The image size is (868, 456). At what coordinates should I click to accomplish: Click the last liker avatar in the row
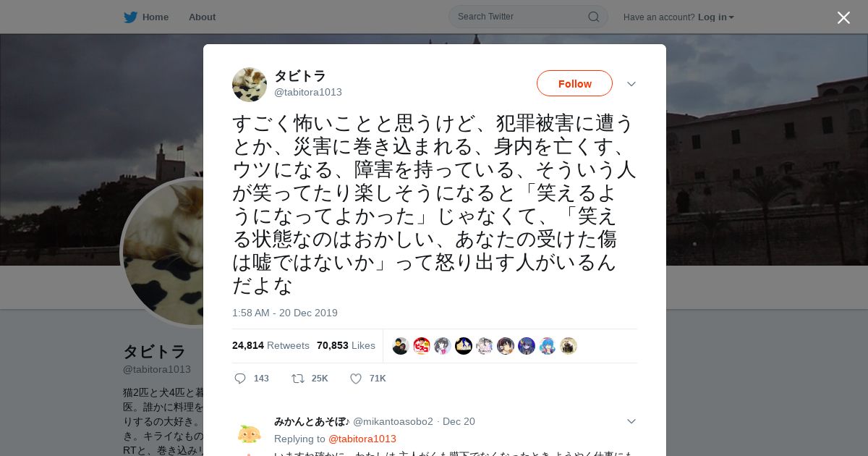pos(569,346)
